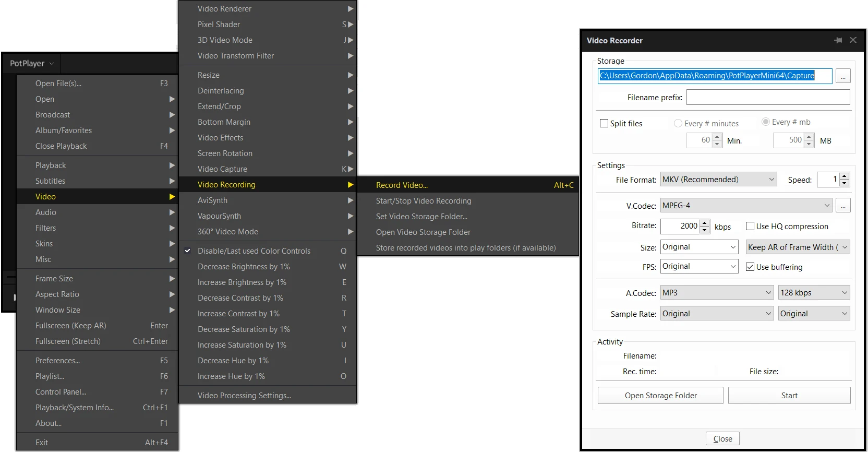
Task: Choose Start/Stop Video Recording
Action: (468, 201)
